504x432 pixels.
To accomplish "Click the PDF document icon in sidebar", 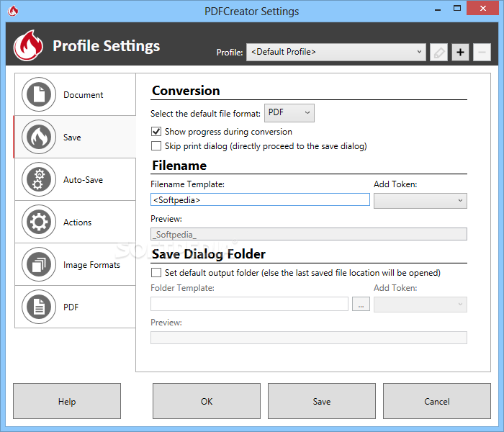I will tap(39, 307).
